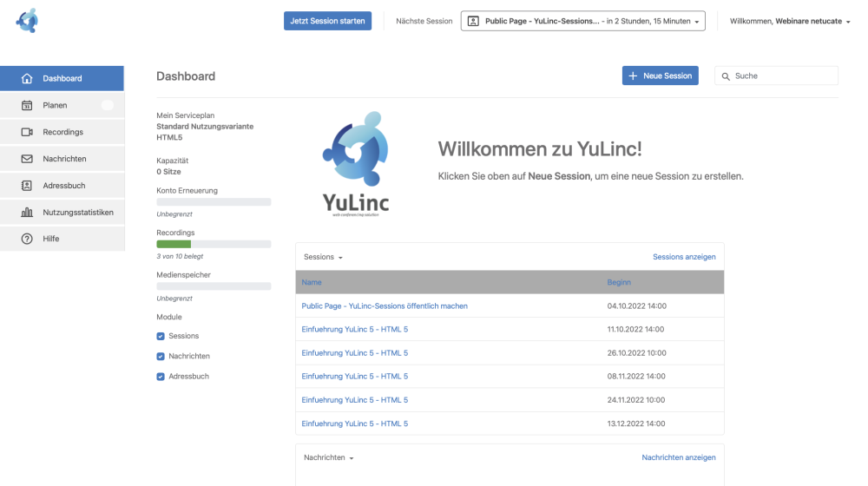The image size is (868, 486).
Task: Toggle the switch beside Planen
Action: coord(108,105)
